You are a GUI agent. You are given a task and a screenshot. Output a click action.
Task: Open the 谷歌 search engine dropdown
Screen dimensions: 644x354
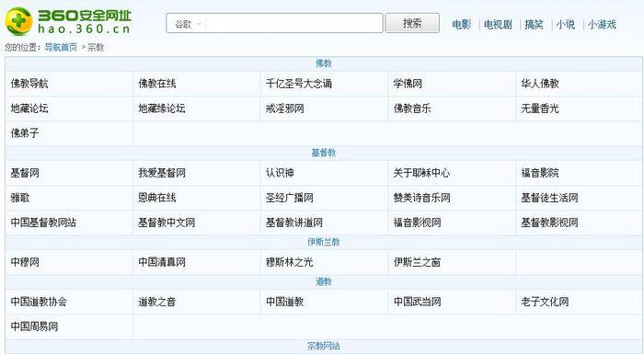(188, 24)
